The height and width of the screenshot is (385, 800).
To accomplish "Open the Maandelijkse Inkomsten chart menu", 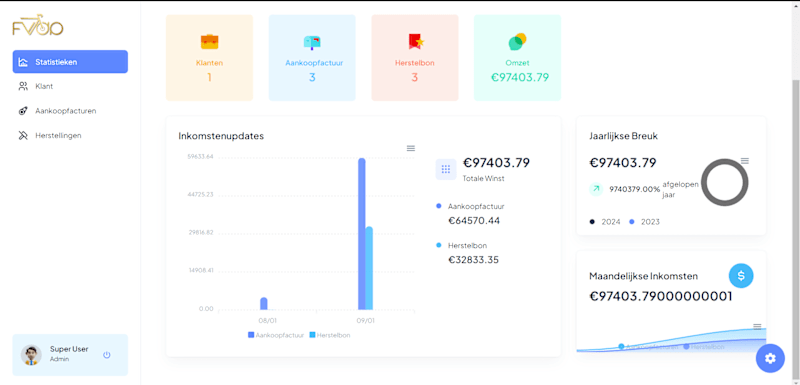I will click(x=757, y=326).
